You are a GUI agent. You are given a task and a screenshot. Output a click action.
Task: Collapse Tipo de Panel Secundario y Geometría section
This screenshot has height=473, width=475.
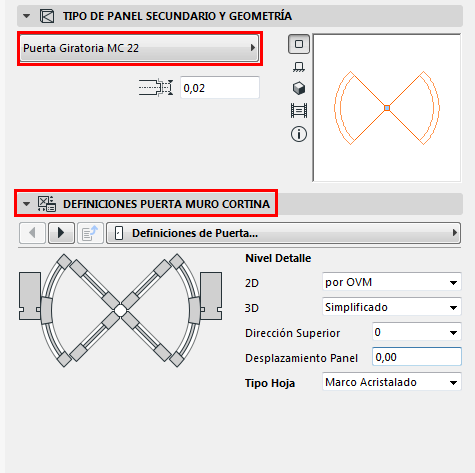pyautogui.click(x=26, y=16)
